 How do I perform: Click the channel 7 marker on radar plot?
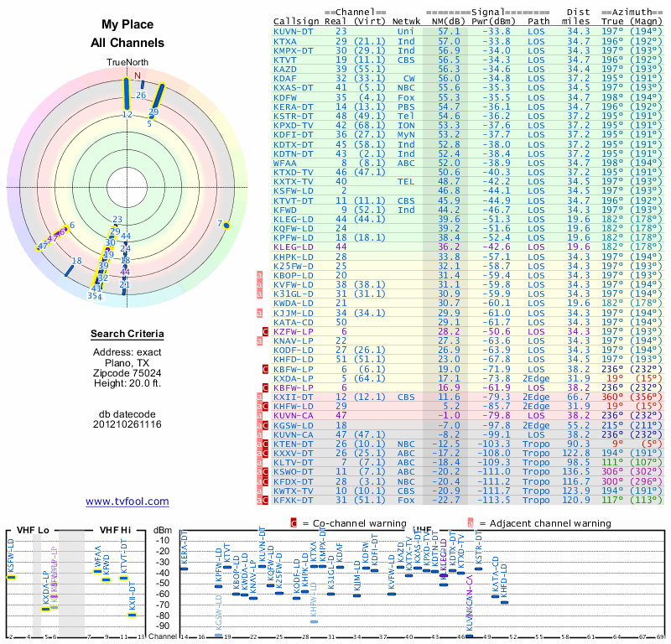point(226,226)
